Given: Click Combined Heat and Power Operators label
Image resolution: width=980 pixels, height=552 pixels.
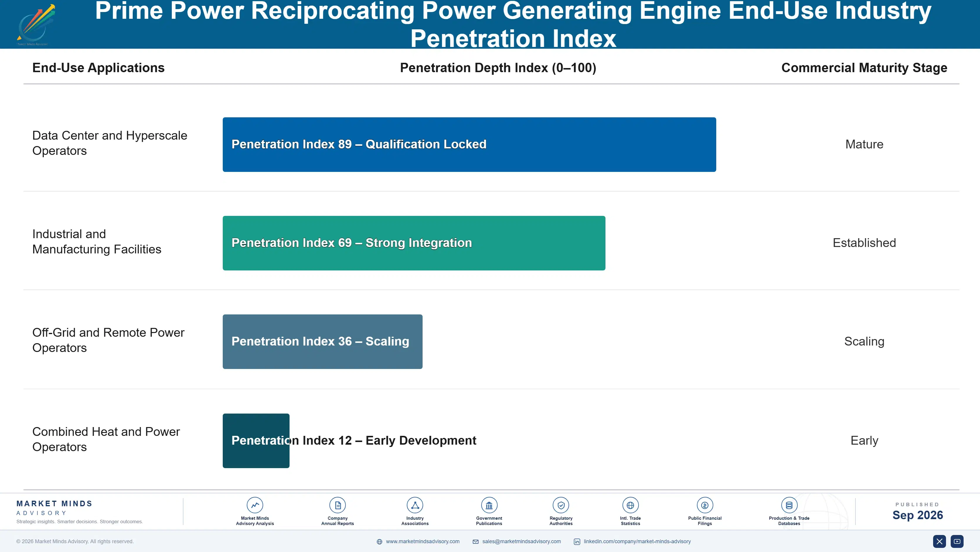Looking at the screenshot, I should click(x=106, y=439).
